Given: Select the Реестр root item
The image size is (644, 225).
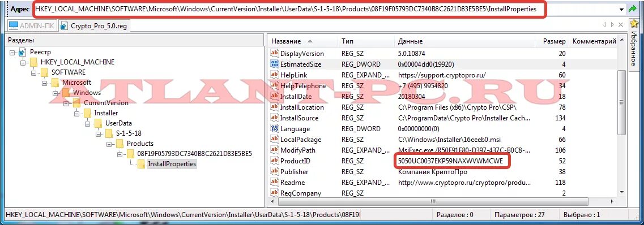Looking at the screenshot, I should [40, 52].
